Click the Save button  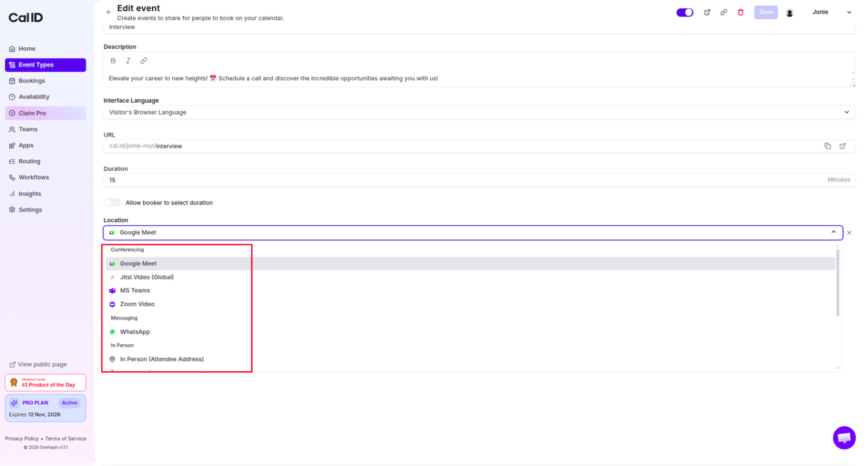[766, 12]
